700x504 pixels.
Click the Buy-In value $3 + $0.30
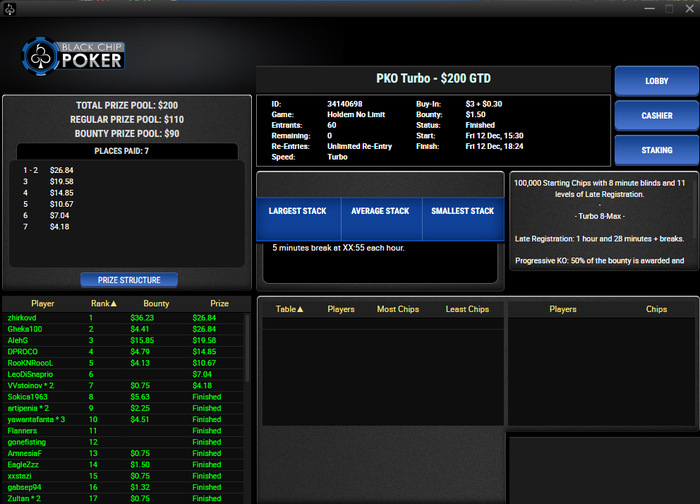pos(483,104)
